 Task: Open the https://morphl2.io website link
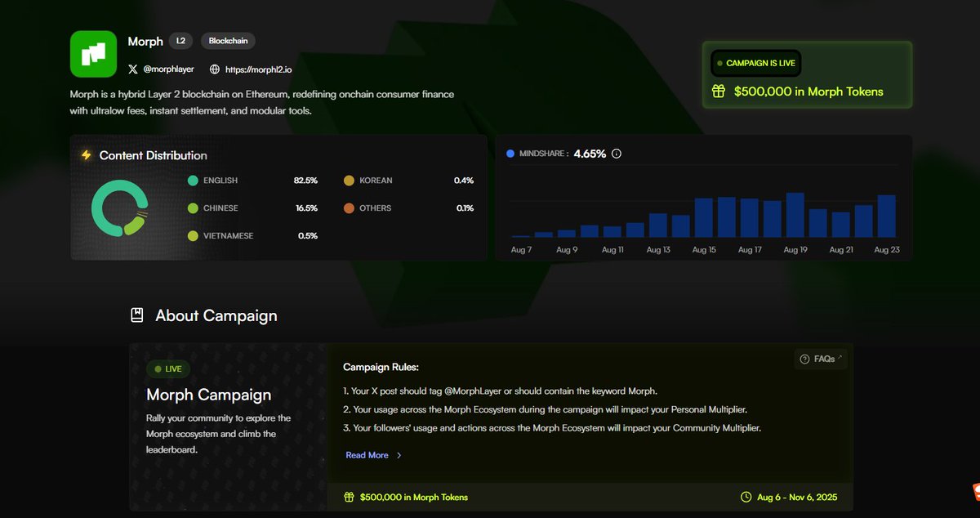coord(260,69)
